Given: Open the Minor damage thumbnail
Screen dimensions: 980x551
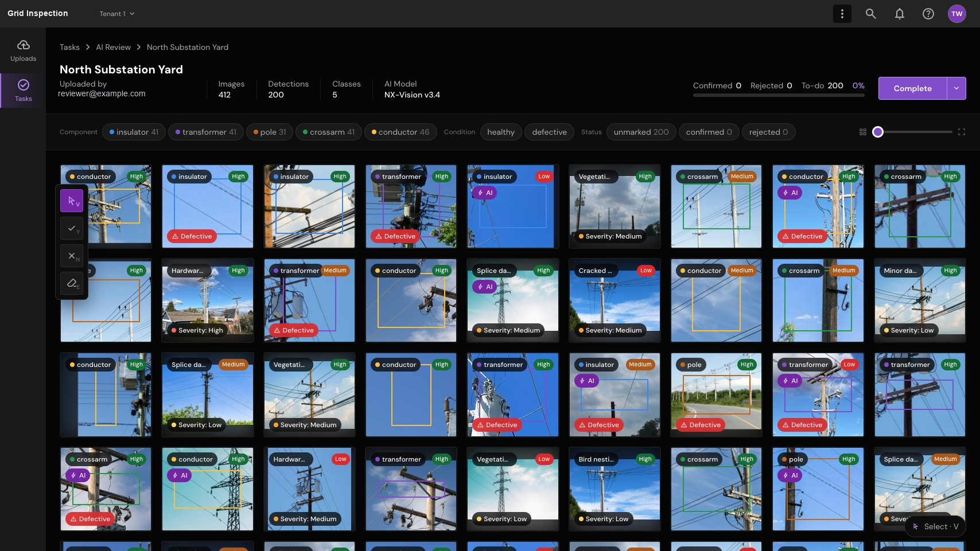Looking at the screenshot, I should (920, 300).
